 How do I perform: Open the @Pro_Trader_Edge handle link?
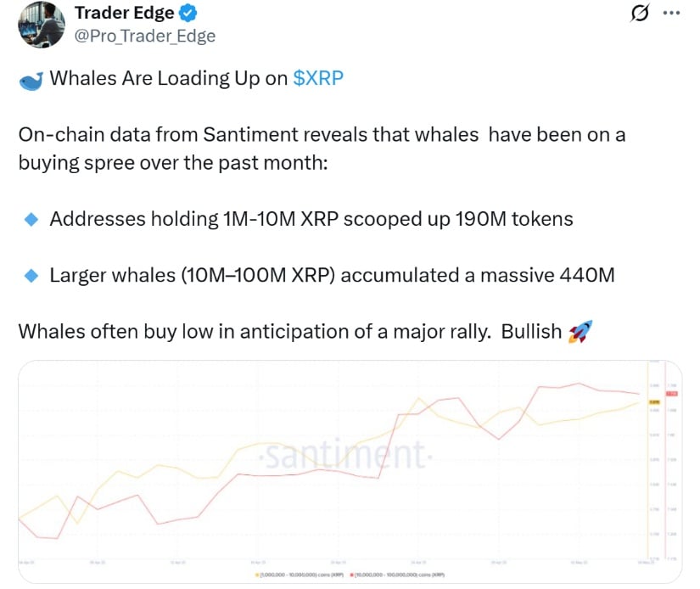click(x=144, y=36)
